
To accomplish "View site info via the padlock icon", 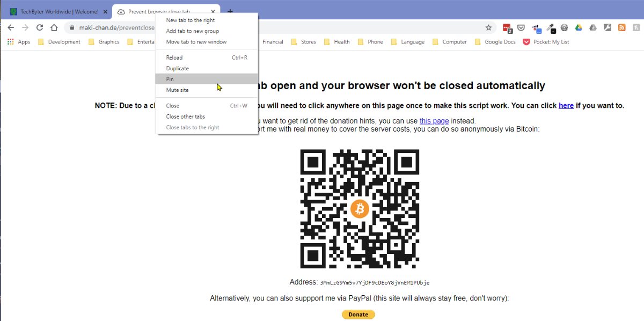I will click(71, 27).
